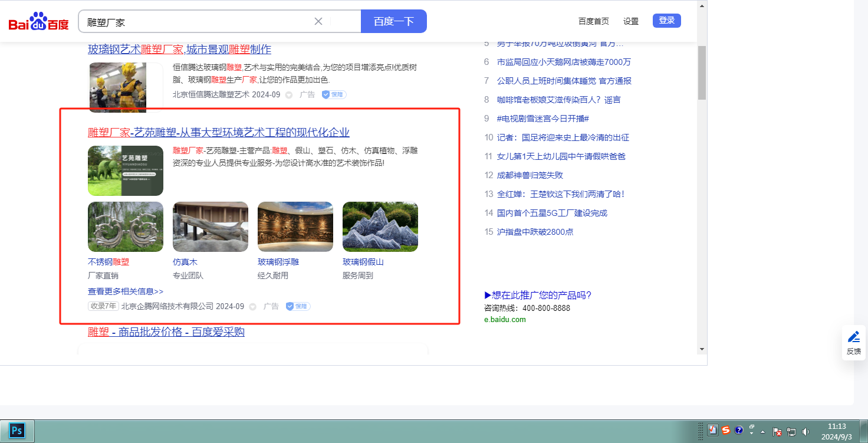Click the Sogou input method tray icon

pos(726,431)
